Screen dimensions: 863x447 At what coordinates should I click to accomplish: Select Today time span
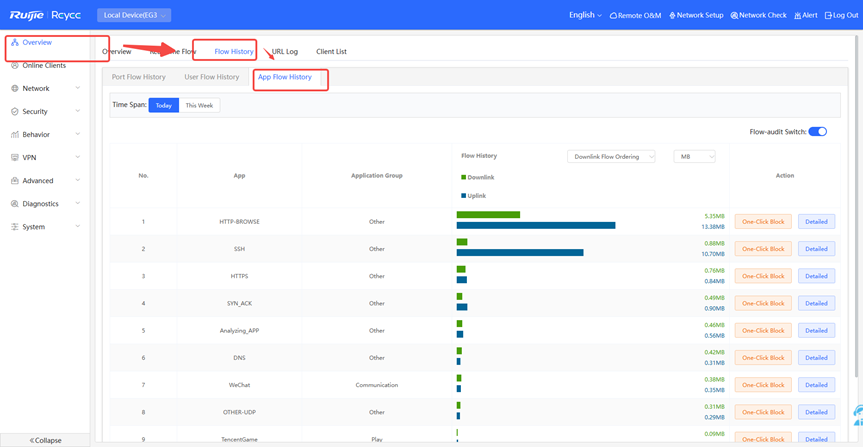[163, 105]
